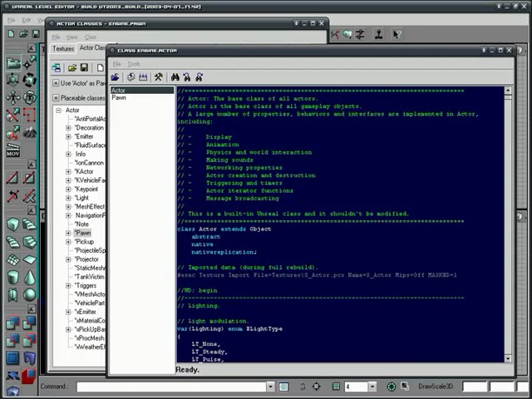Toggle the grid snap icon in the bottom bar

click(x=336, y=386)
